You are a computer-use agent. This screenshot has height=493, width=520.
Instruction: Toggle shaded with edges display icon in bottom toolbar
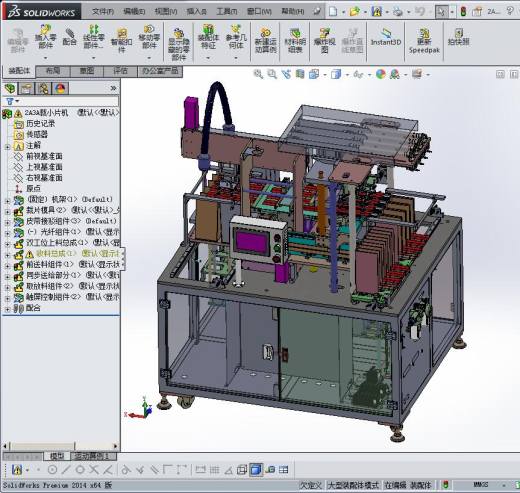(x=256, y=470)
